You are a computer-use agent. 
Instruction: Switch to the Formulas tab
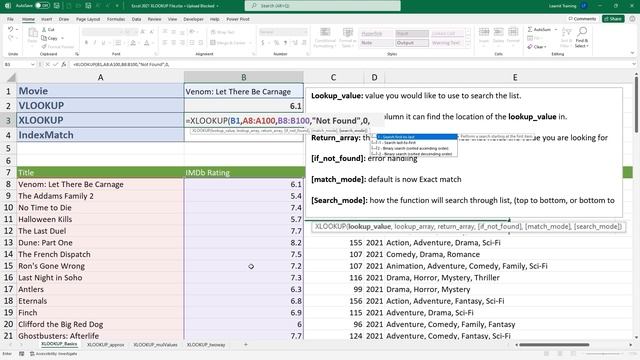(116, 19)
